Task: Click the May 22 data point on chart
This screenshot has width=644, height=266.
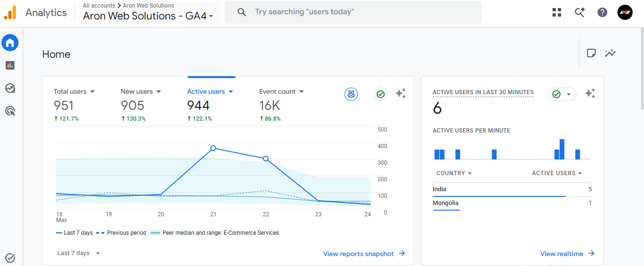Action: (x=265, y=159)
